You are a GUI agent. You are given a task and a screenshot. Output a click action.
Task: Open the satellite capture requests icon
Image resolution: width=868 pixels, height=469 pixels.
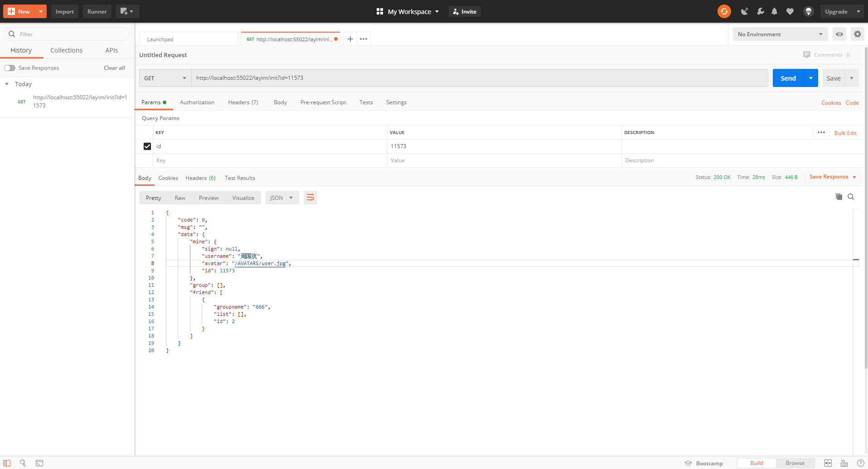click(x=744, y=11)
